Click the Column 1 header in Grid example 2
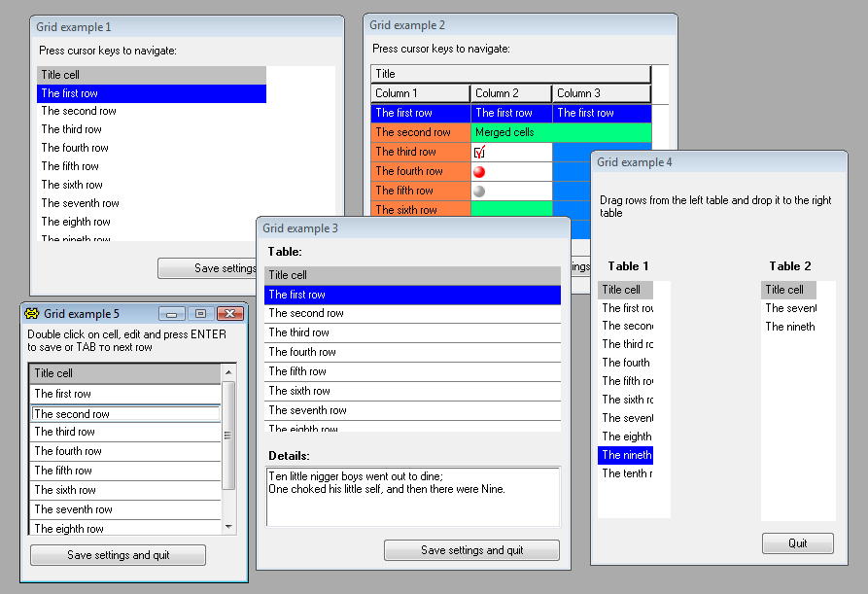The height and width of the screenshot is (594, 868). tap(420, 93)
